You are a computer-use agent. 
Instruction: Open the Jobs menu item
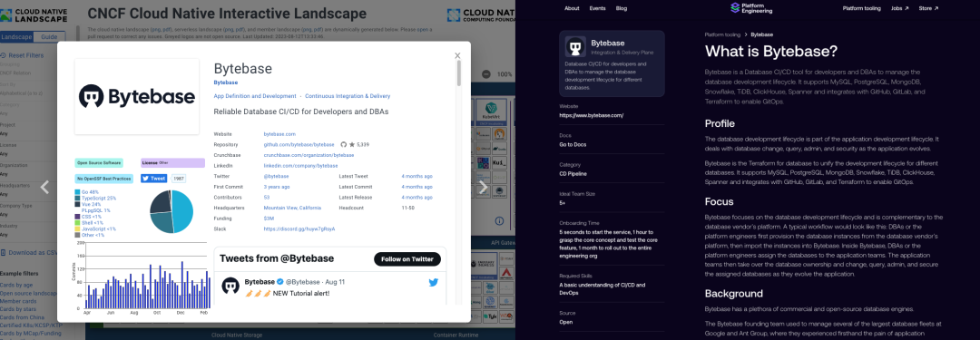click(x=900, y=9)
